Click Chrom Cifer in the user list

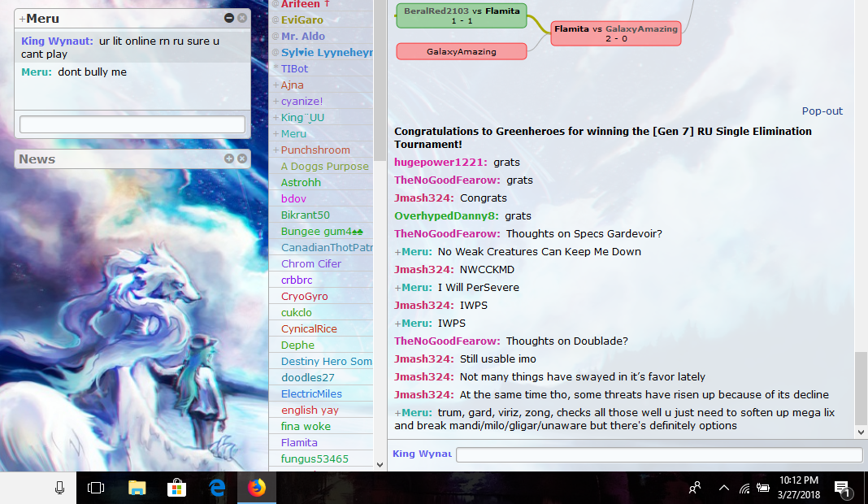(x=311, y=263)
